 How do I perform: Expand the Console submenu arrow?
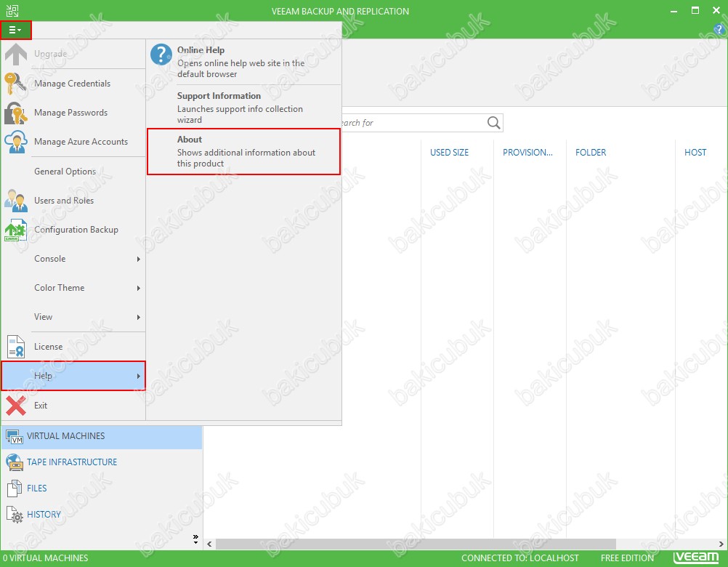138,259
